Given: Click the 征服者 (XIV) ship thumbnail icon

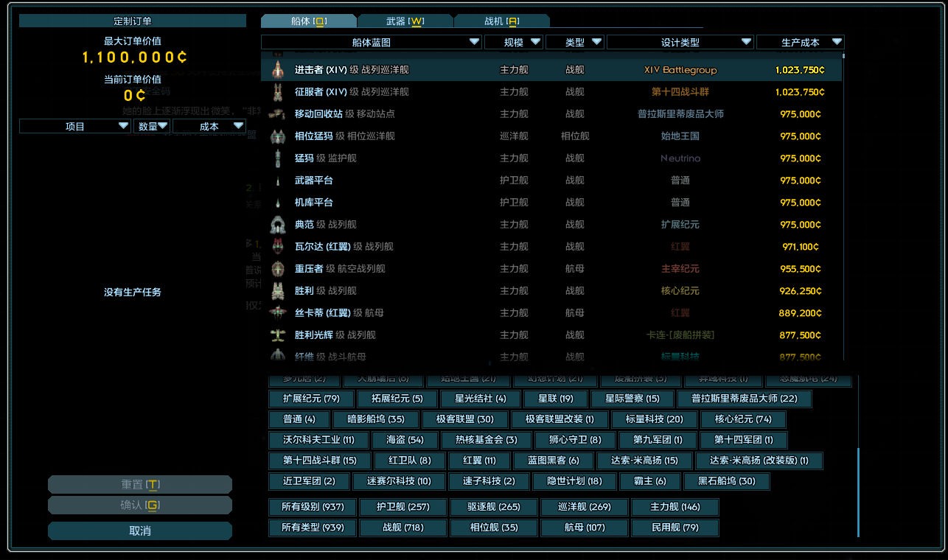Looking at the screenshot, I should 276,91.
